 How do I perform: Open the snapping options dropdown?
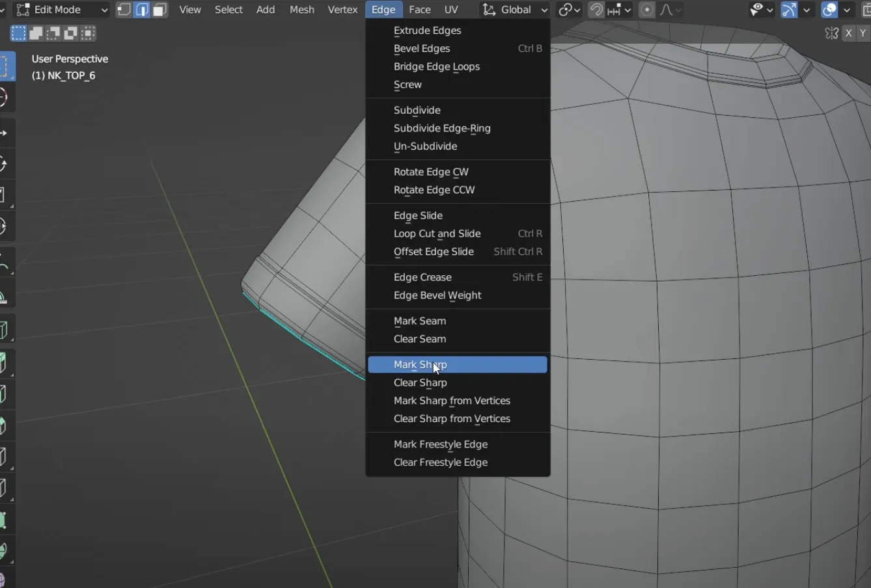pyautogui.click(x=618, y=10)
